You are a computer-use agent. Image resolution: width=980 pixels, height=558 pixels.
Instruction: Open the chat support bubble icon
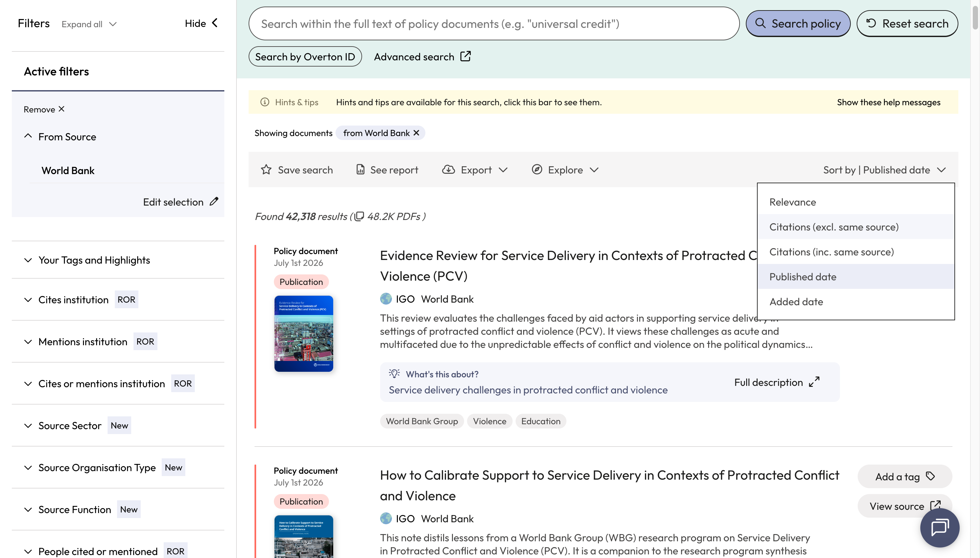coord(940,528)
